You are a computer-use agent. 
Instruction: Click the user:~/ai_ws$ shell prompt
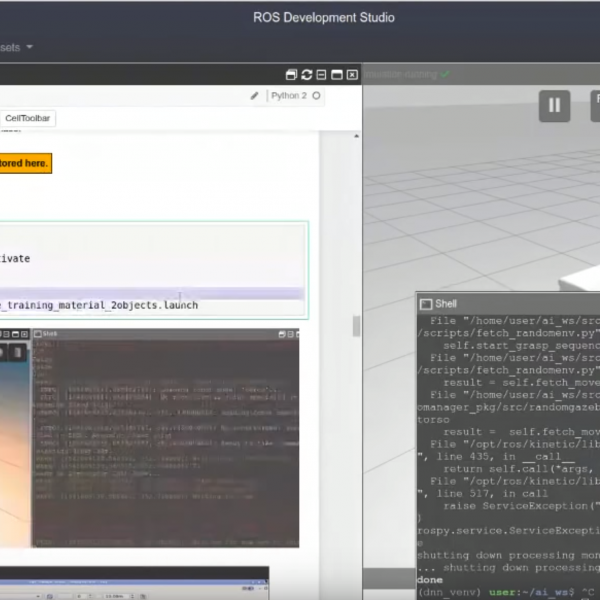532,593
